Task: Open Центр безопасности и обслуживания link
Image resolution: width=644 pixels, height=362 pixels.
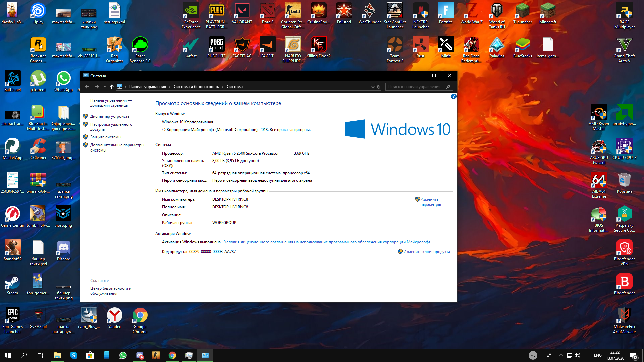Action: click(111, 291)
